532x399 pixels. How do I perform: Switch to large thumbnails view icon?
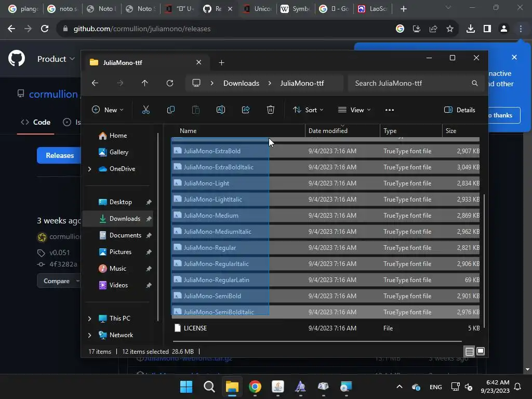click(x=481, y=351)
